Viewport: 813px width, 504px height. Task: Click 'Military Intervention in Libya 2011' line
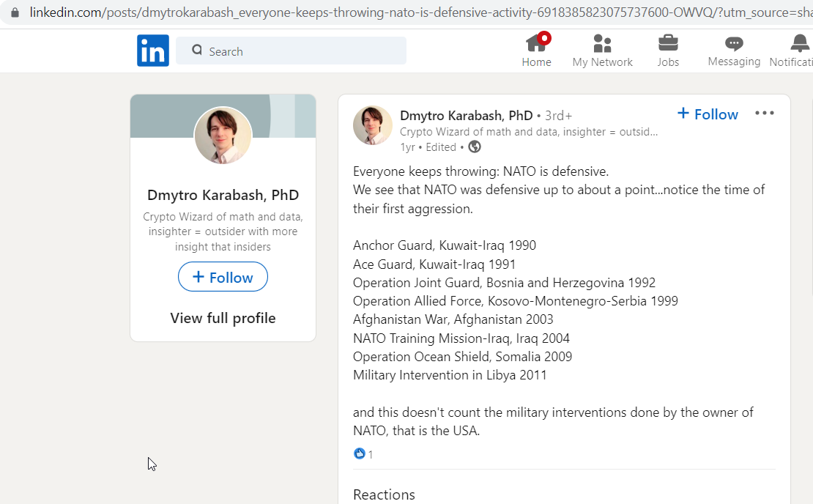[450, 375]
